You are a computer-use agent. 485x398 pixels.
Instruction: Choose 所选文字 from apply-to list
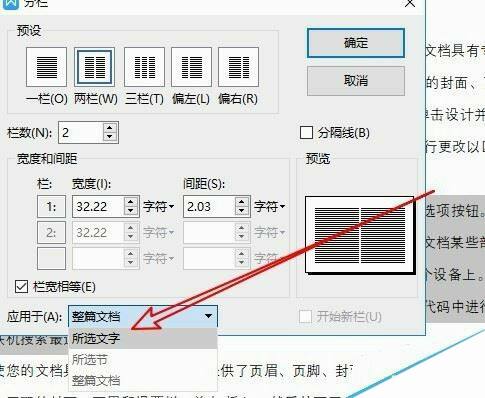[x=143, y=338]
